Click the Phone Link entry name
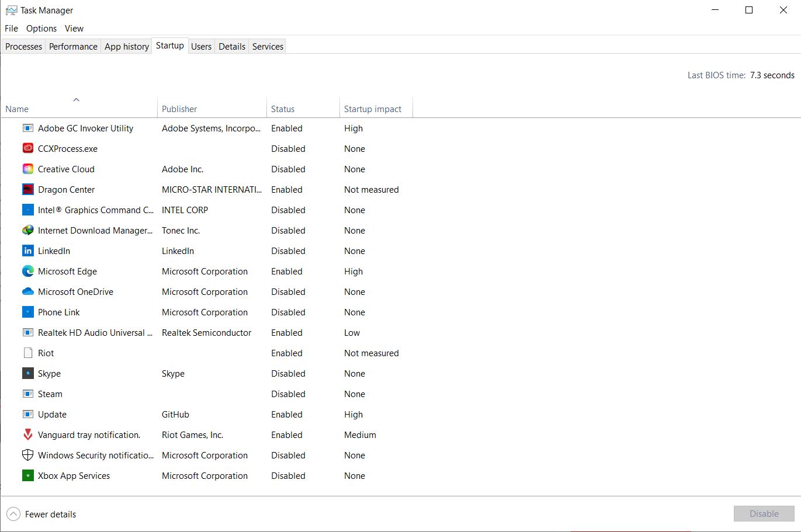This screenshot has height=532, width=801. 59,312
